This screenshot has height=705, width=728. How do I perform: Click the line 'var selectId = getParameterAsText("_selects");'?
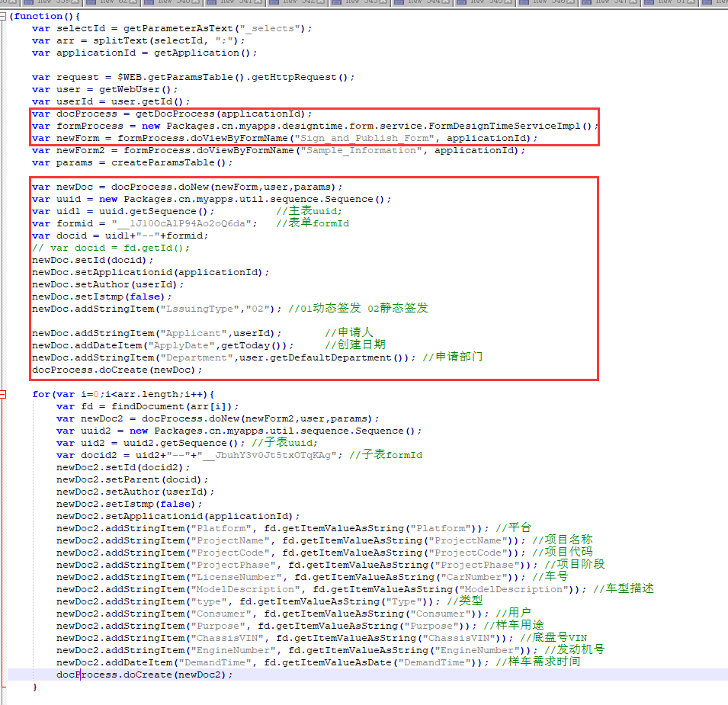click(x=172, y=29)
